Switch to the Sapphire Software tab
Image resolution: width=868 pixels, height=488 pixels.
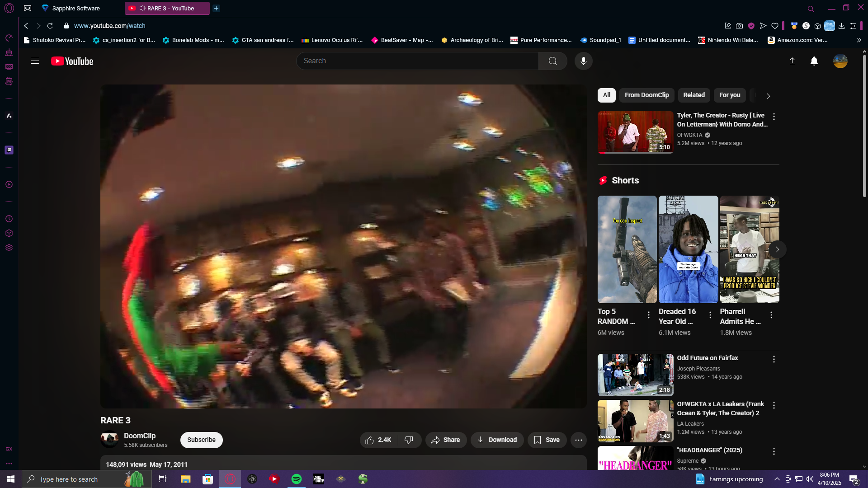point(75,8)
